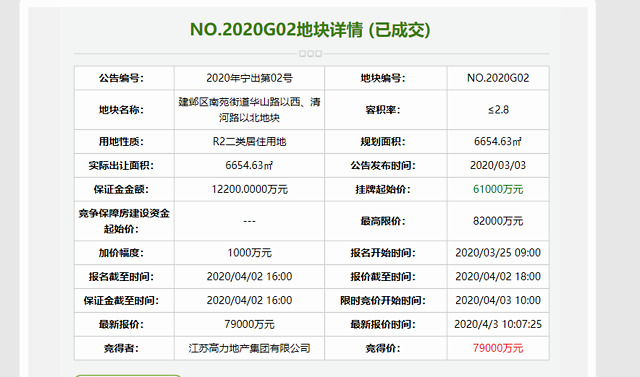This screenshot has width=640, height=377.
Task: Click winner name 江苏高力地产集团有限公司
Action: [x=249, y=348]
